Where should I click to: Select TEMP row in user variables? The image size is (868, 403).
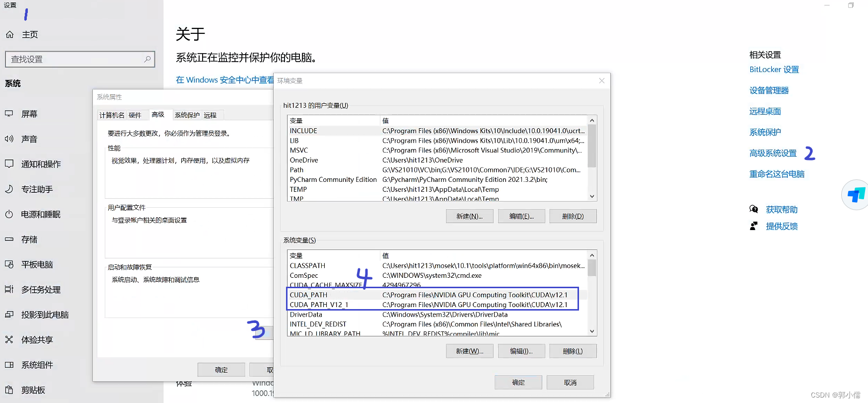pos(437,189)
